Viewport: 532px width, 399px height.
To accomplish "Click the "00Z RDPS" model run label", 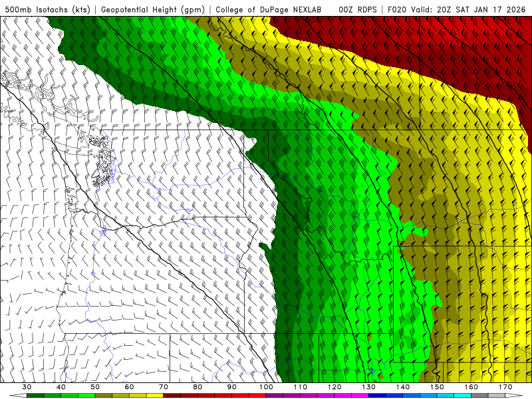I will pyautogui.click(x=358, y=9).
